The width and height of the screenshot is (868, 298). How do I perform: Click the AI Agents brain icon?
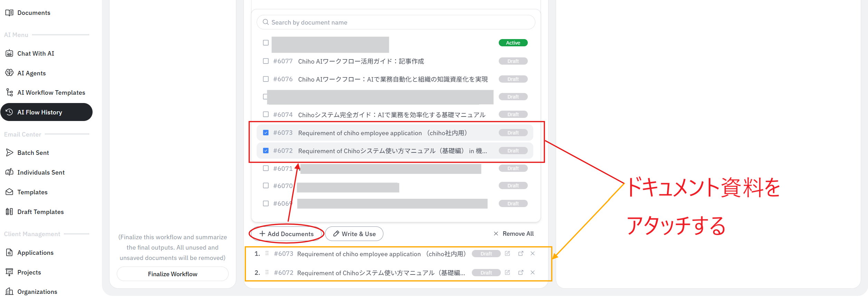click(9, 73)
